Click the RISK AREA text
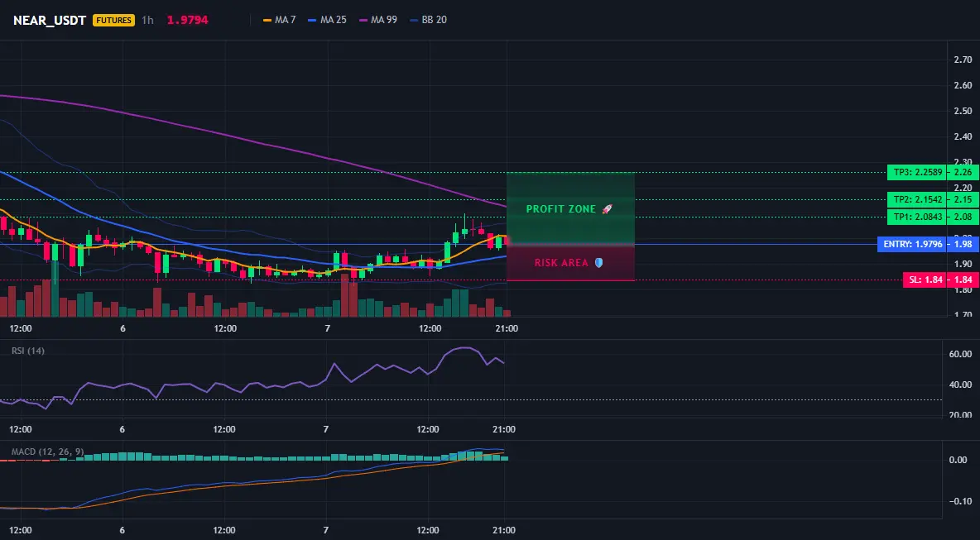Image resolution: width=980 pixels, height=540 pixels. (x=561, y=263)
